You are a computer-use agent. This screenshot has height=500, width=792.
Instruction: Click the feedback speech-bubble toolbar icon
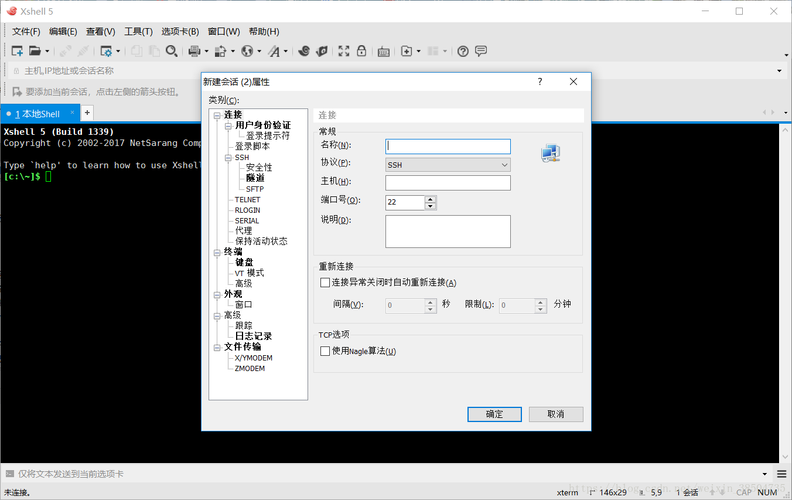pyautogui.click(x=481, y=51)
